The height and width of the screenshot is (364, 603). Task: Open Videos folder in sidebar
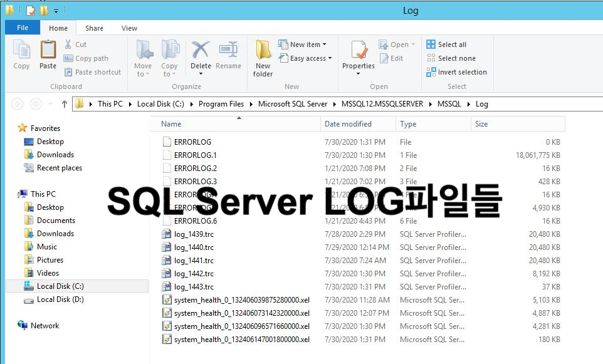pyautogui.click(x=48, y=273)
